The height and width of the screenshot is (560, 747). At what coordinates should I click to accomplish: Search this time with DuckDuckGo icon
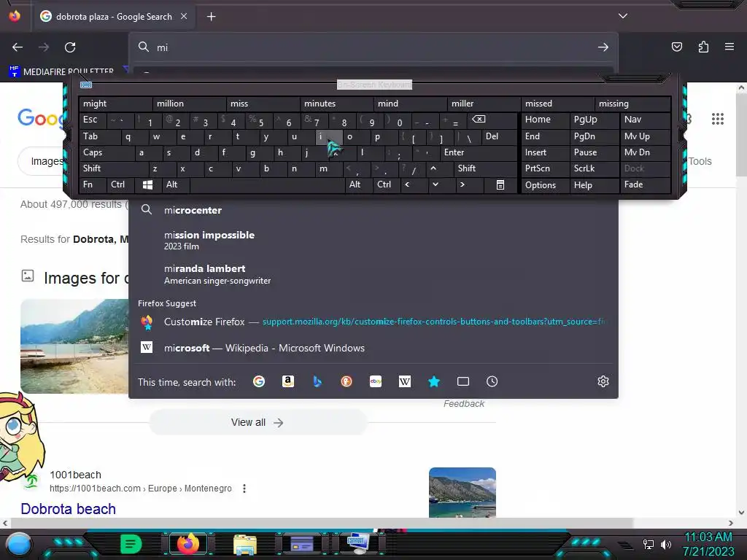point(347,381)
